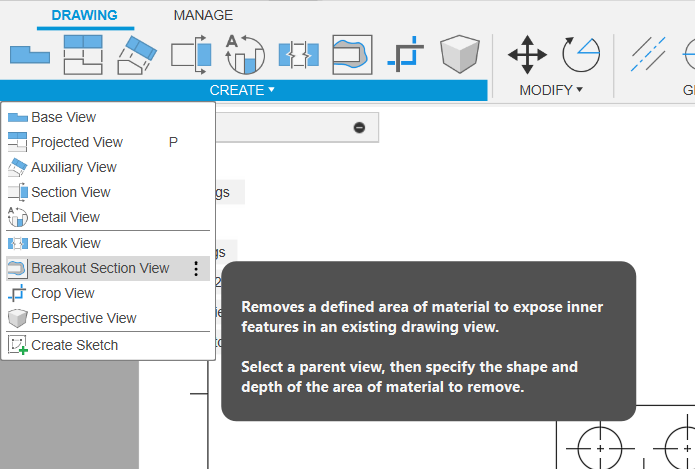Select the Projected View toolbar icon
This screenshot has height=469, width=695.
click(x=83, y=55)
